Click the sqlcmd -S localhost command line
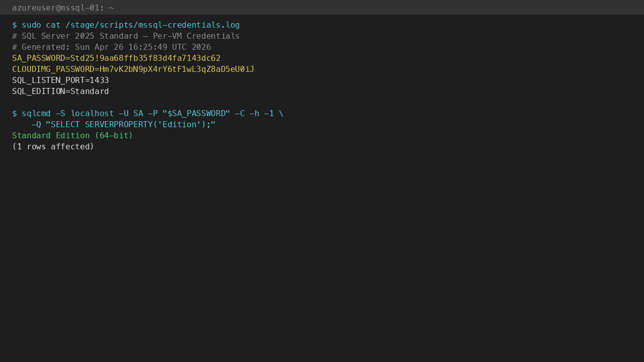644x362 pixels. 148,114
